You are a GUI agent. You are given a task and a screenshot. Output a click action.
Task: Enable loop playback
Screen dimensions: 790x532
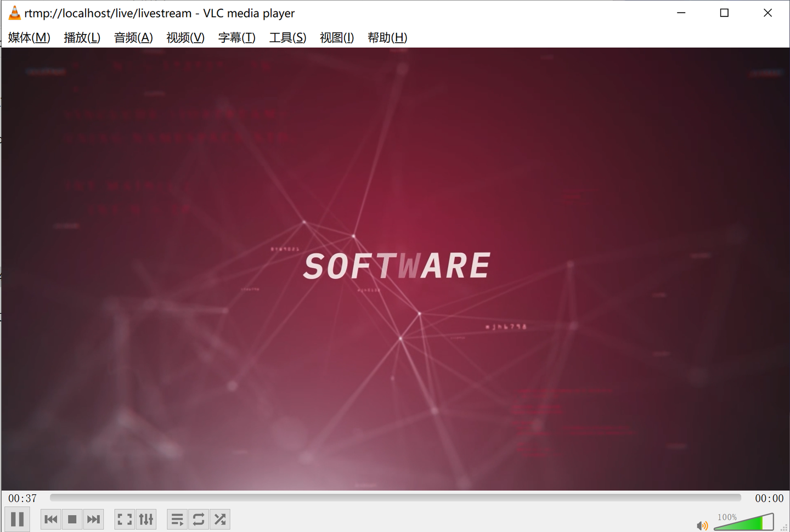[x=198, y=519]
